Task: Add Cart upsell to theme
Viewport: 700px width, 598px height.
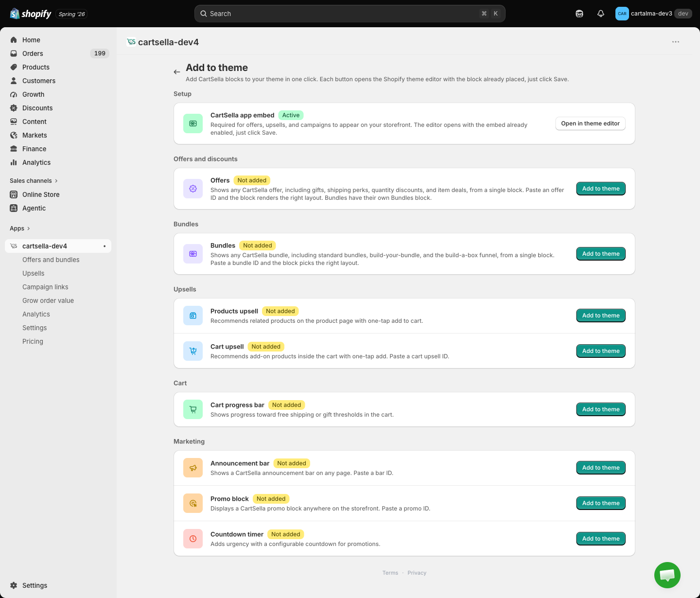Action: [x=601, y=351]
